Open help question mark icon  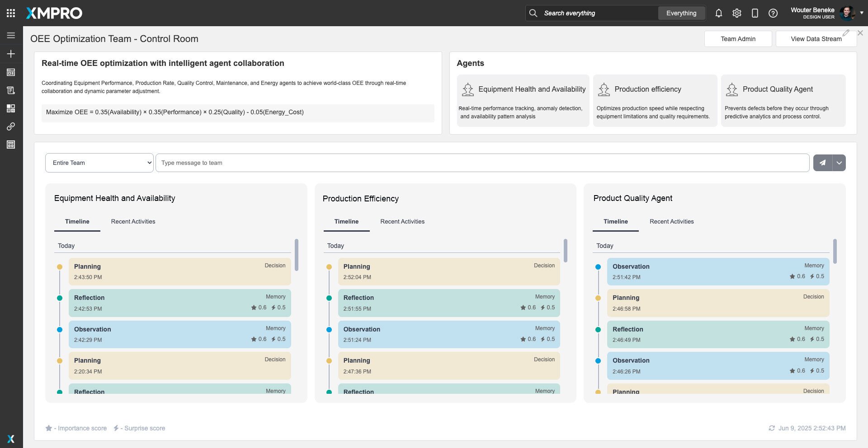773,13
